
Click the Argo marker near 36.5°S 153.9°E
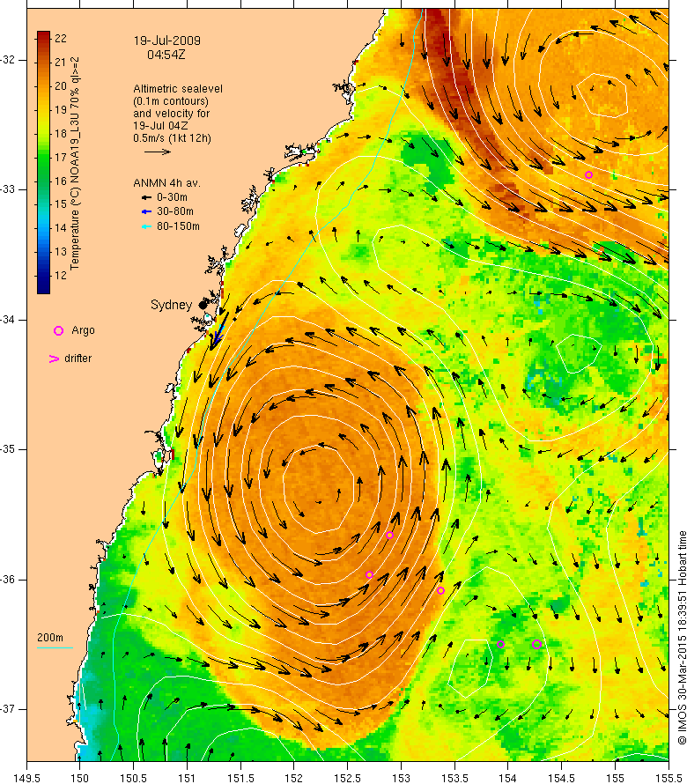click(x=500, y=645)
